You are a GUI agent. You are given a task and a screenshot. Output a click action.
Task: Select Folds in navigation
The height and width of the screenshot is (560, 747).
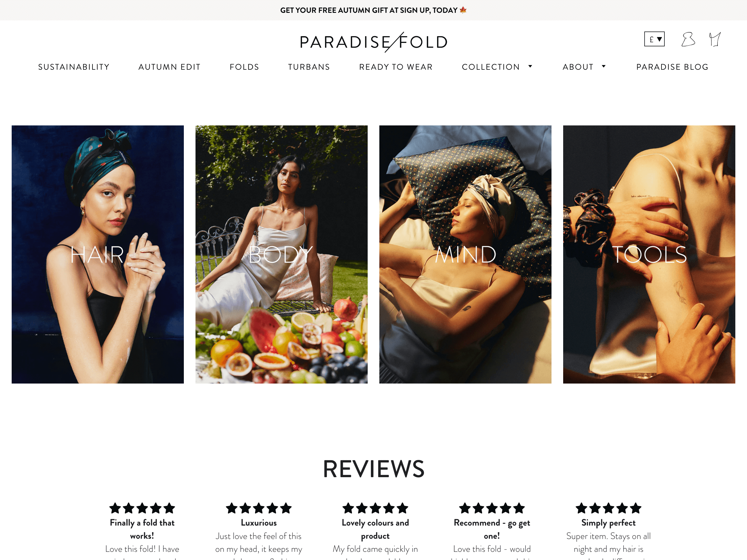245,67
